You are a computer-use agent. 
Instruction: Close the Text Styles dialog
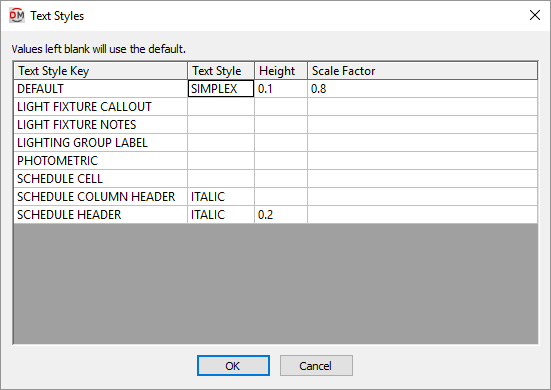click(535, 15)
